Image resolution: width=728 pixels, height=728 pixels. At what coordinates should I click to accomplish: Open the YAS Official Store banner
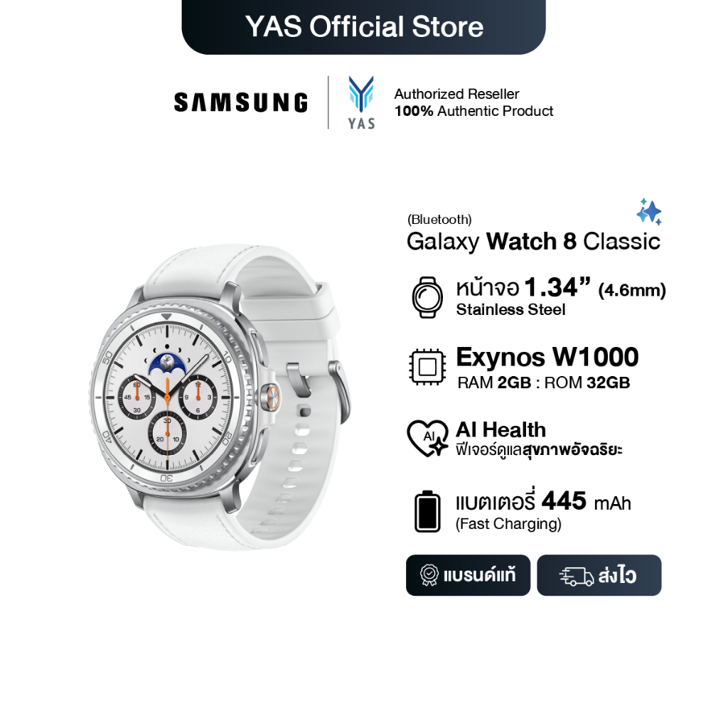(363, 26)
